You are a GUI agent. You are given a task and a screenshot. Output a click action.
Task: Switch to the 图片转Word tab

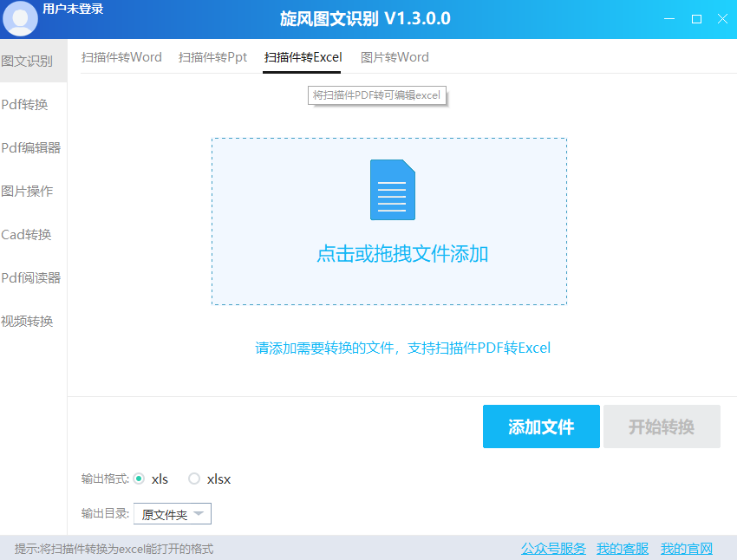[x=395, y=57]
